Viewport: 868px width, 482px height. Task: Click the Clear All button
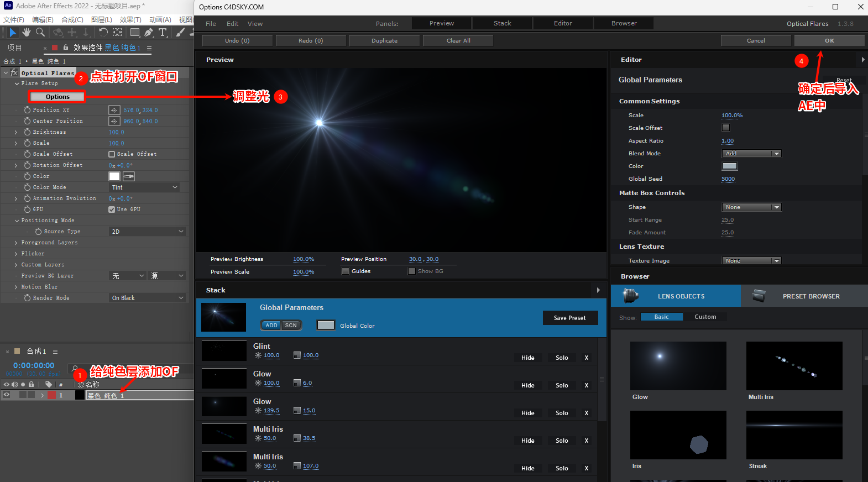coord(458,40)
